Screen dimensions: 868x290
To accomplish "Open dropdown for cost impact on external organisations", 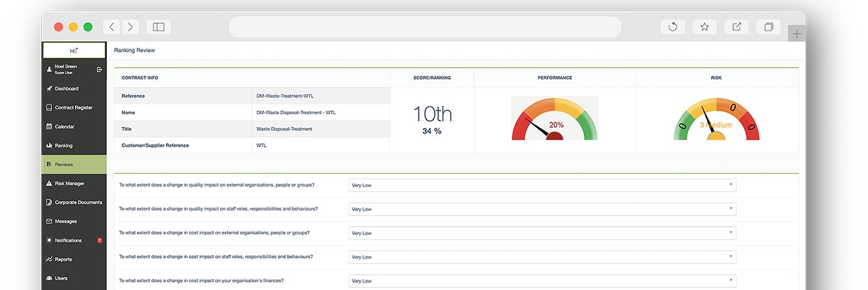I will pyautogui.click(x=542, y=233).
